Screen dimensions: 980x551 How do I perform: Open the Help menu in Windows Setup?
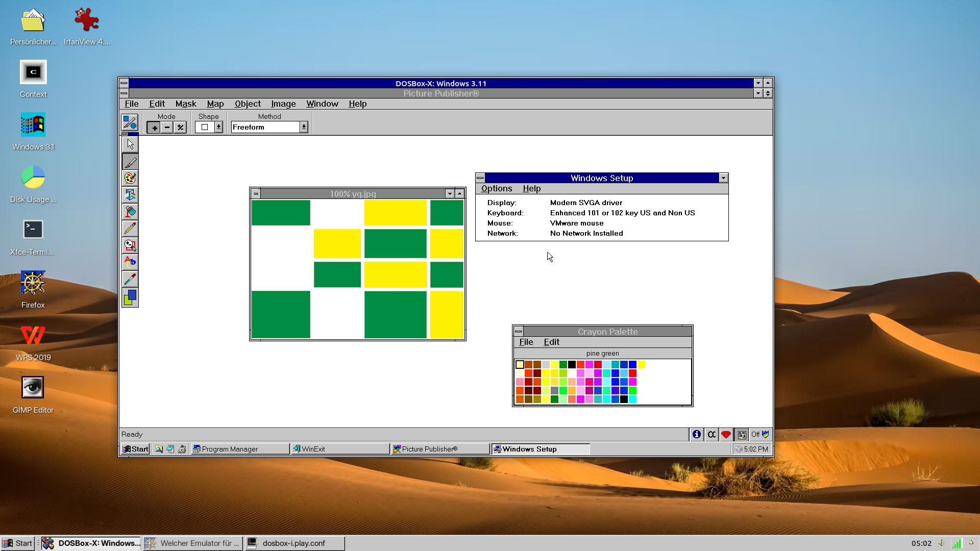532,189
